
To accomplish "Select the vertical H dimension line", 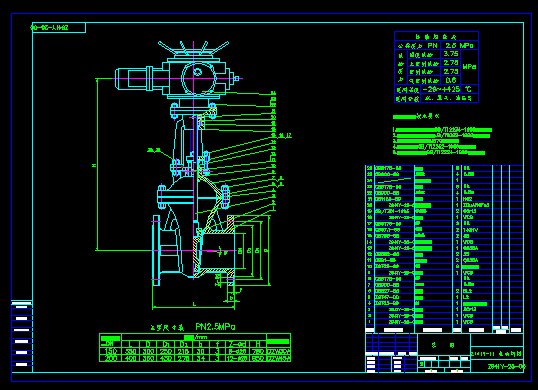I will (x=97, y=165).
